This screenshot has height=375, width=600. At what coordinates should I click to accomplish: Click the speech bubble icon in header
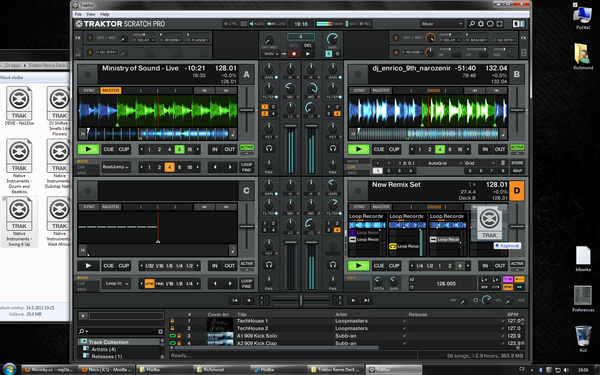[x=490, y=24]
